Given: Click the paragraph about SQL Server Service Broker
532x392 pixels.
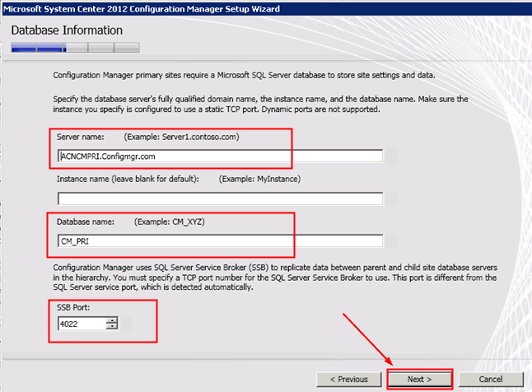Looking at the screenshot, I should pyautogui.click(x=275, y=278).
